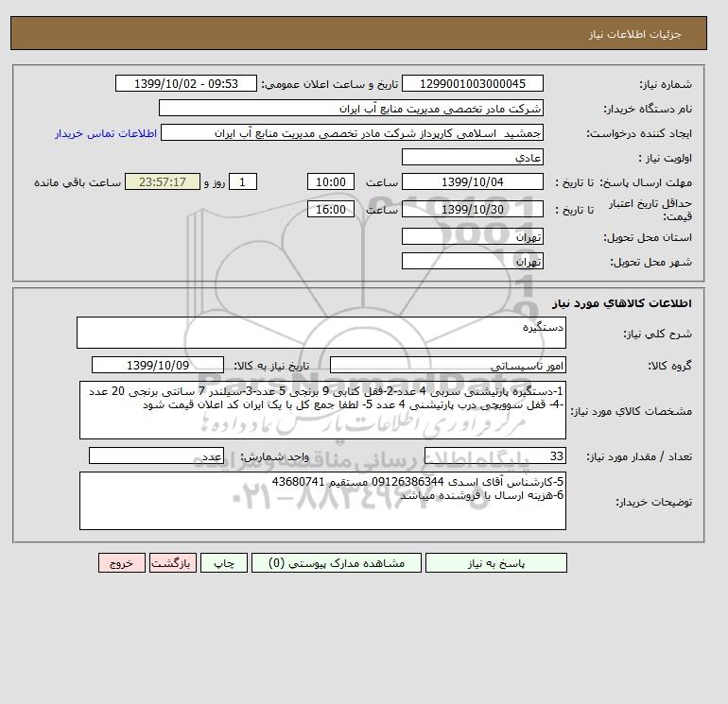The width and height of the screenshot is (728, 704).
Task: Click the announcement date field 1399/10/02 - 09:53
Action: click(185, 83)
